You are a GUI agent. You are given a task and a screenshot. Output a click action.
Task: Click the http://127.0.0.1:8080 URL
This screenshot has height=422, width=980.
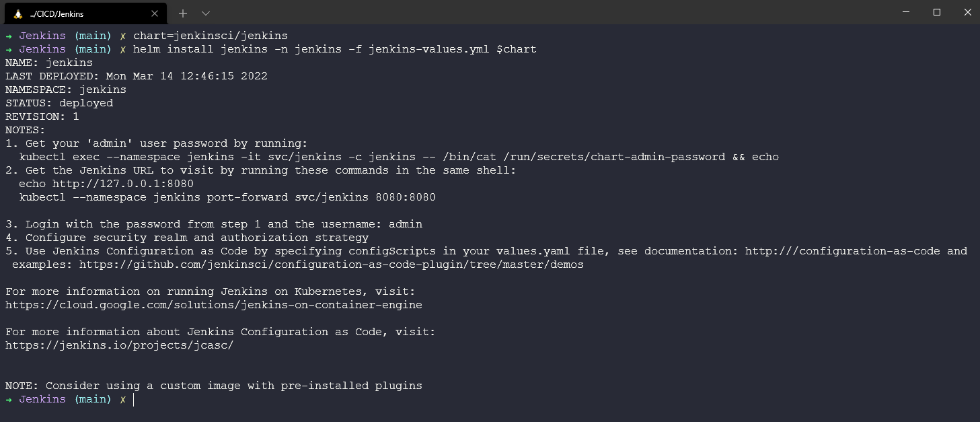[123, 184]
